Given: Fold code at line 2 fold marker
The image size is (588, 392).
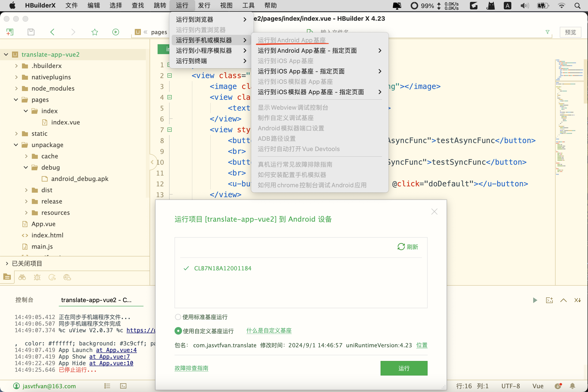Looking at the screenshot, I should point(169,76).
